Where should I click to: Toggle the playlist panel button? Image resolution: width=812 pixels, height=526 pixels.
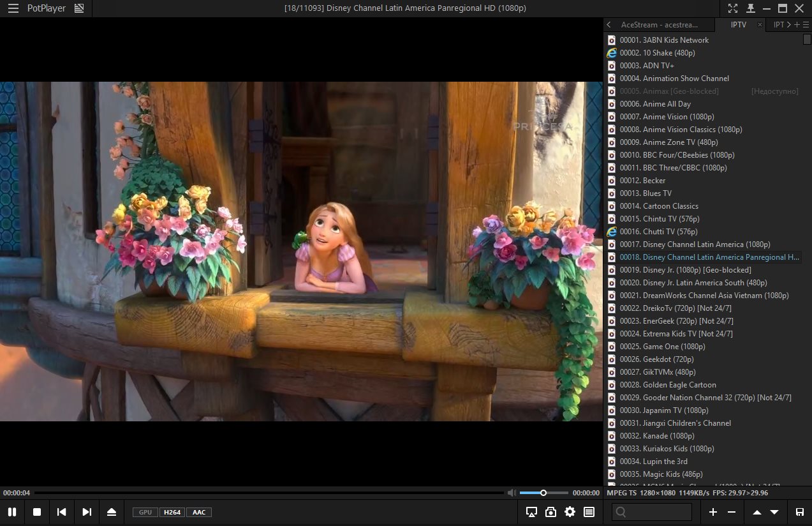[589, 512]
